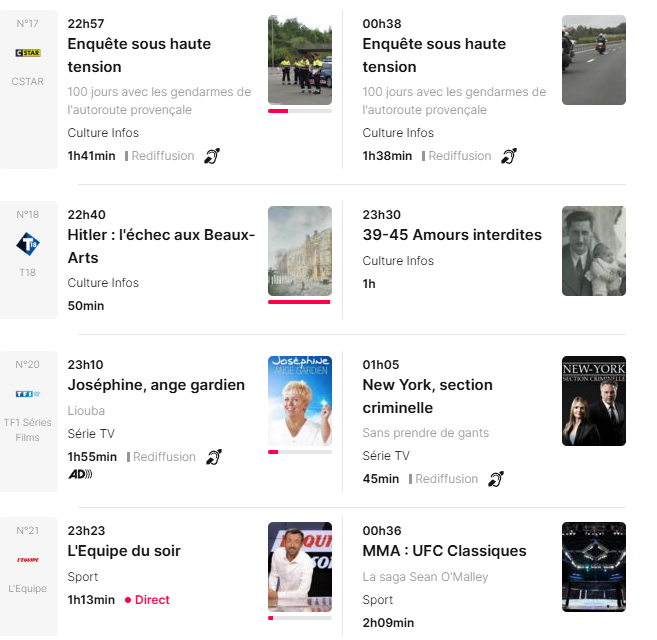Click the L'Equipe channel logo
This screenshot has height=640, width=657.
click(28, 559)
